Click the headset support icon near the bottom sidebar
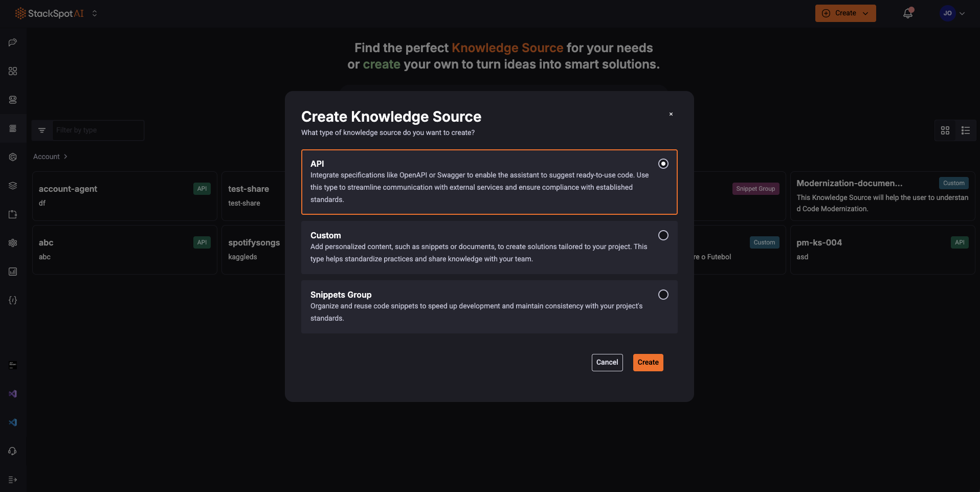The image size is (980, 492). point(12,451)
